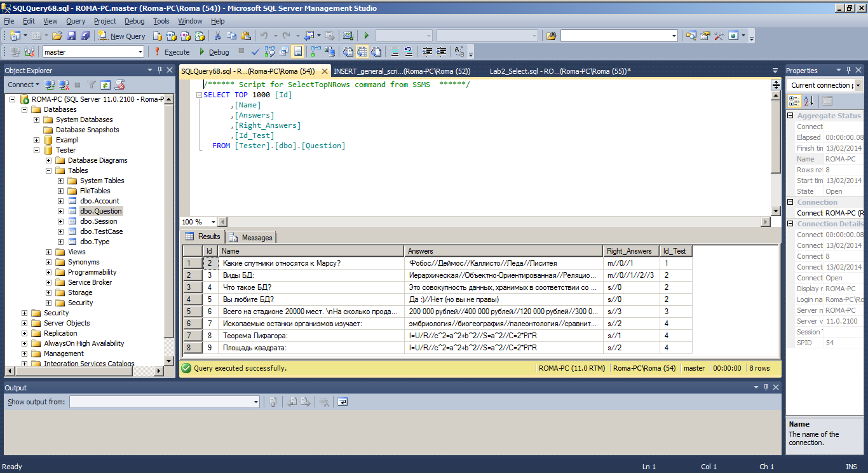Click the Refresh icon in Object Explorer
Viewport: 868px width, 473px height.
coord(105,85)
